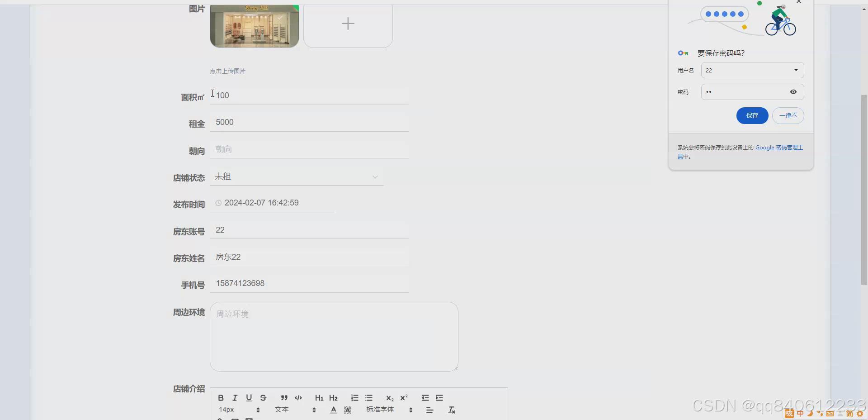Toggle strikethrough formatting in editor

(263, 398)
